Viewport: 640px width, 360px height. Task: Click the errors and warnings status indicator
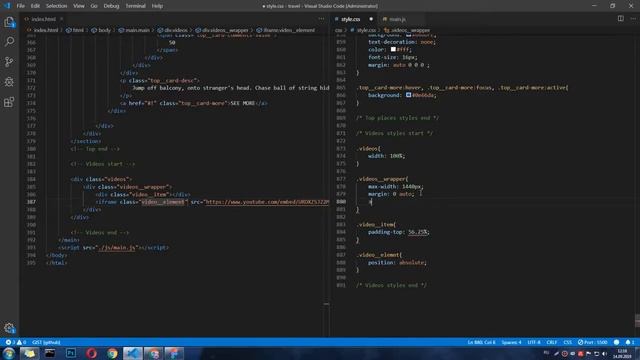[x=16, y=342]
